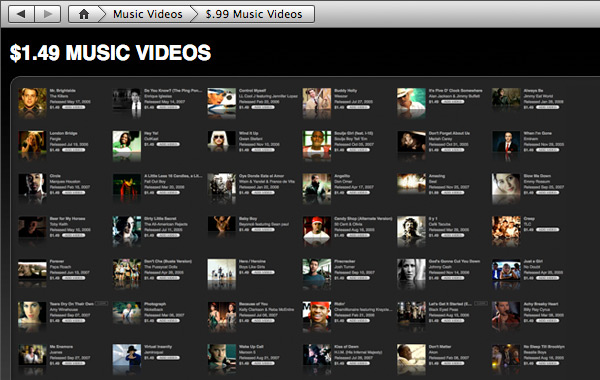Viewport: 600px width, 380px height.
Task: Add the Creep video by TLC
Action: pyautogui.click(x=548, y=230)
